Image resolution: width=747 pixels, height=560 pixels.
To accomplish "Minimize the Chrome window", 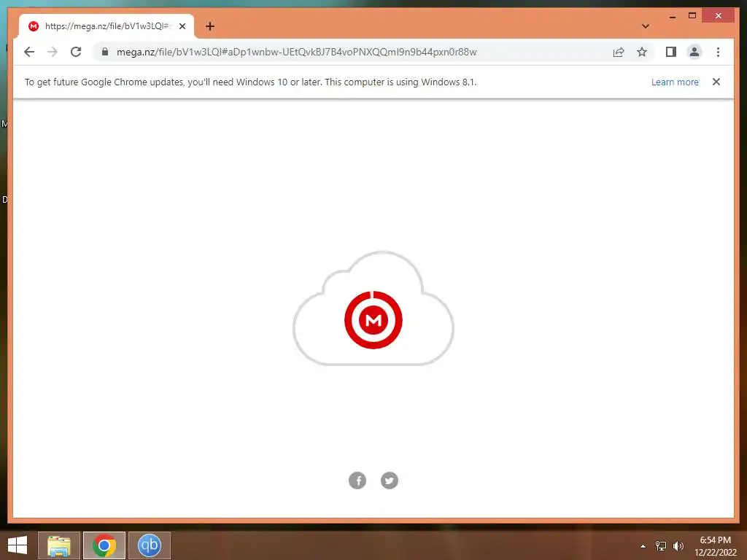I will (672, 16).
